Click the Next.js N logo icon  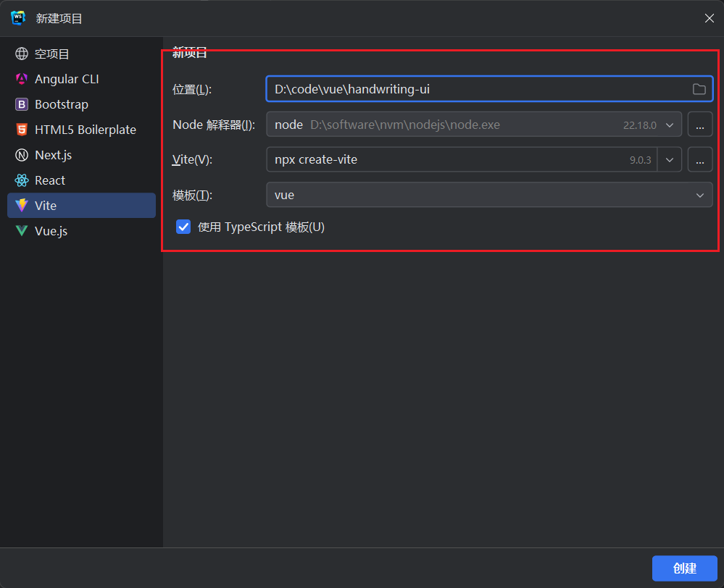tap(22, 155)
